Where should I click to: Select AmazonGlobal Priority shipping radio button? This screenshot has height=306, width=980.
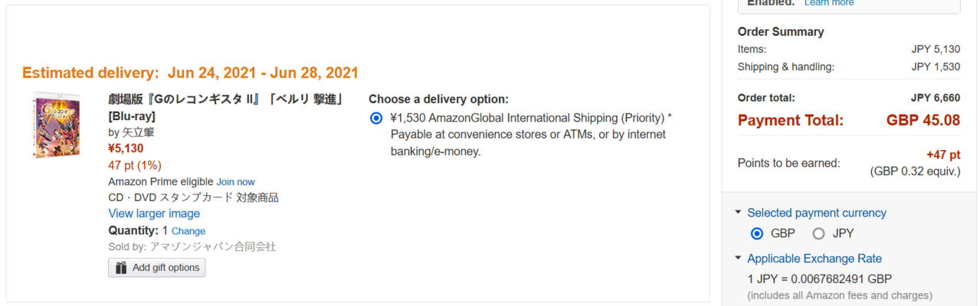click(375, 118)
